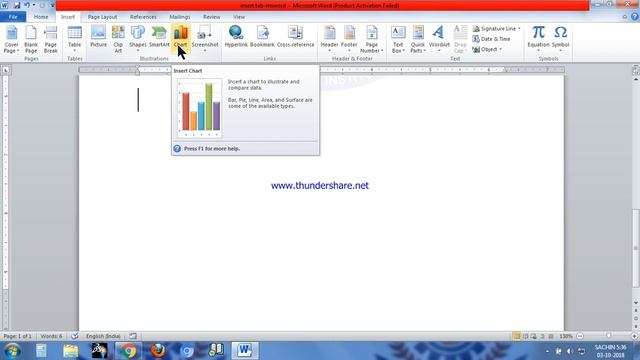Switch to the View tab

pos(239,17)
